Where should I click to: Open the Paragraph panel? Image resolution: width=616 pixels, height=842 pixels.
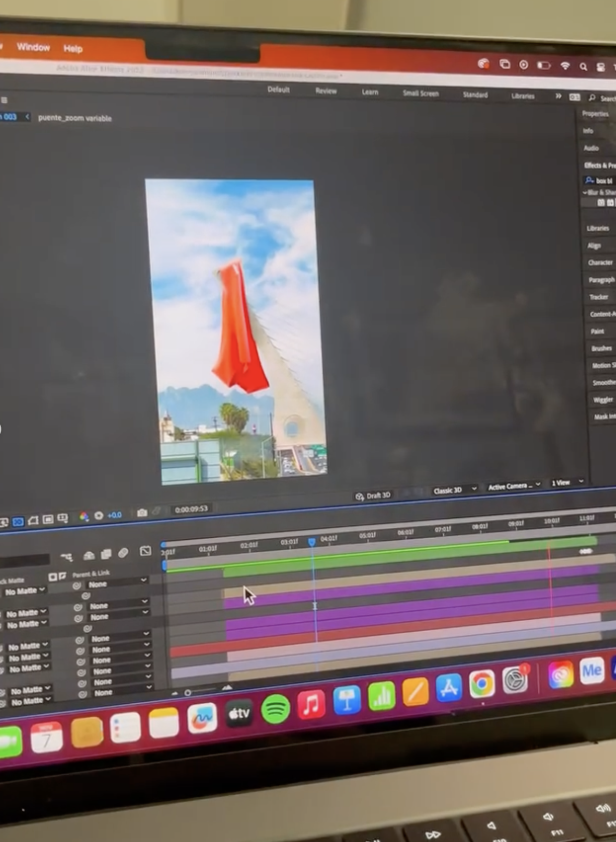pos(601,280)
